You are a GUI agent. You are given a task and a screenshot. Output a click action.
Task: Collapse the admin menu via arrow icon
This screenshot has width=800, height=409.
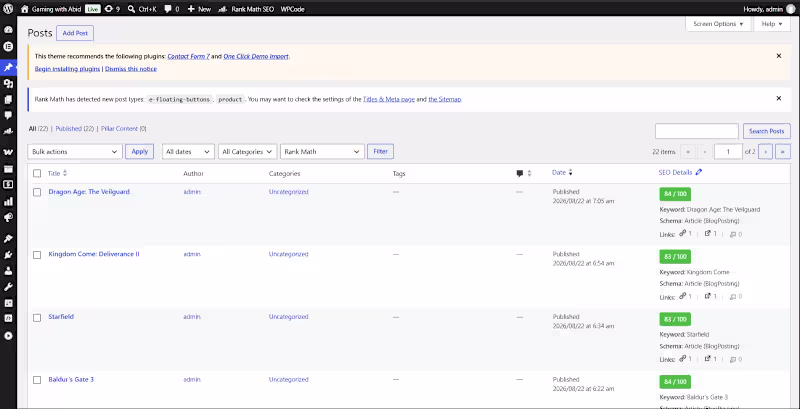point(8,336)
